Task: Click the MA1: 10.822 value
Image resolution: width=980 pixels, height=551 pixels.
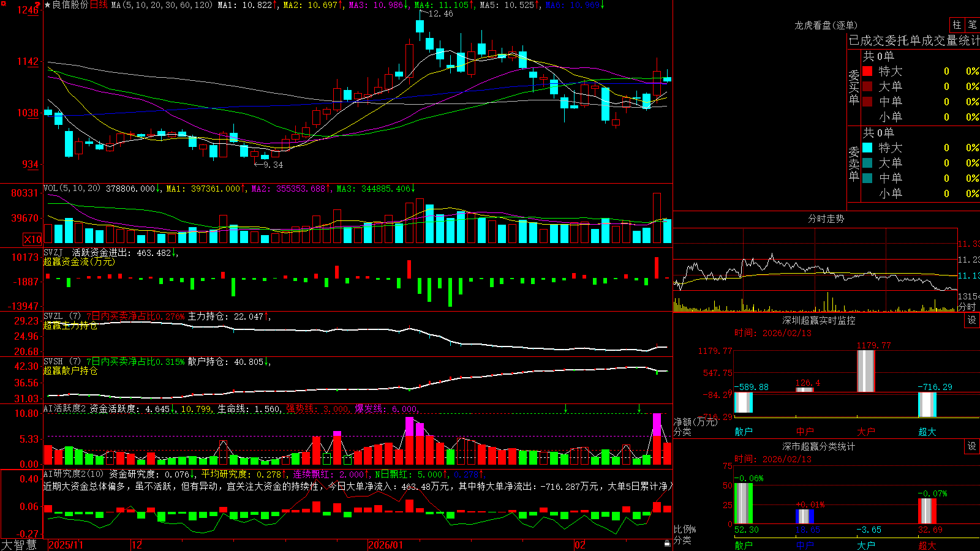Action: click(245, 5)
